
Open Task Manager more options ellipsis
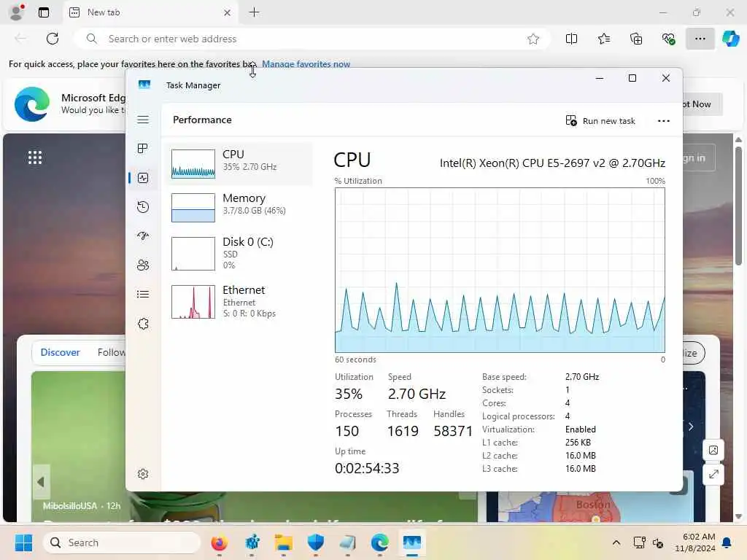coord(664,121)
